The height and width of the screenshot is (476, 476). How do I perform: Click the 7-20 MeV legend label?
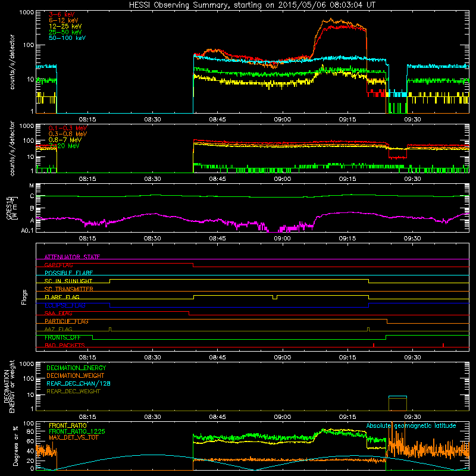pos(64,146)
